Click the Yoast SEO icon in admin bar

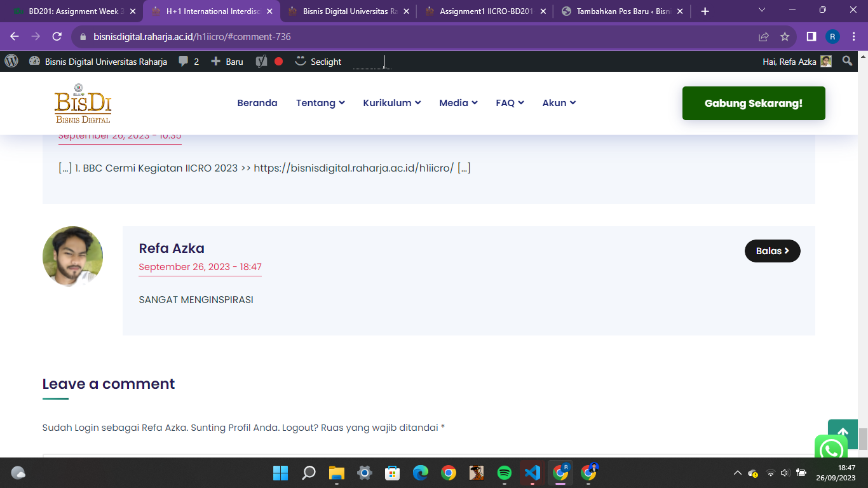(261, 62)
